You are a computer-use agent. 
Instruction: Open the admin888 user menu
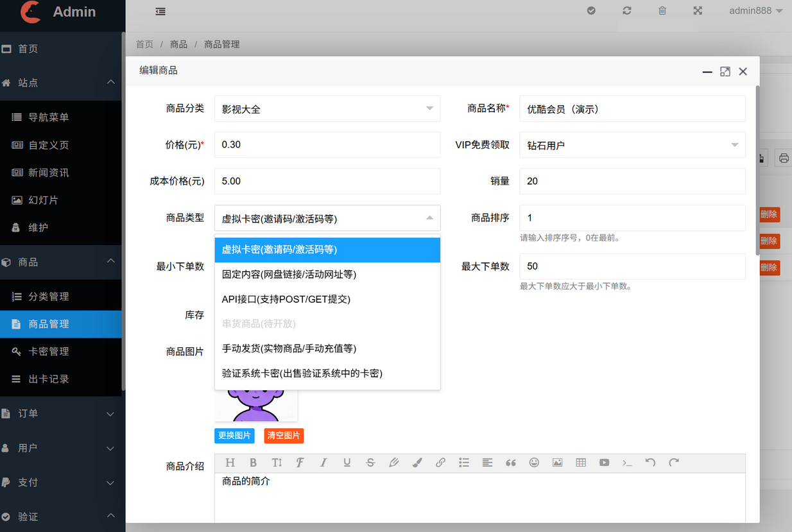click(756, 11)
